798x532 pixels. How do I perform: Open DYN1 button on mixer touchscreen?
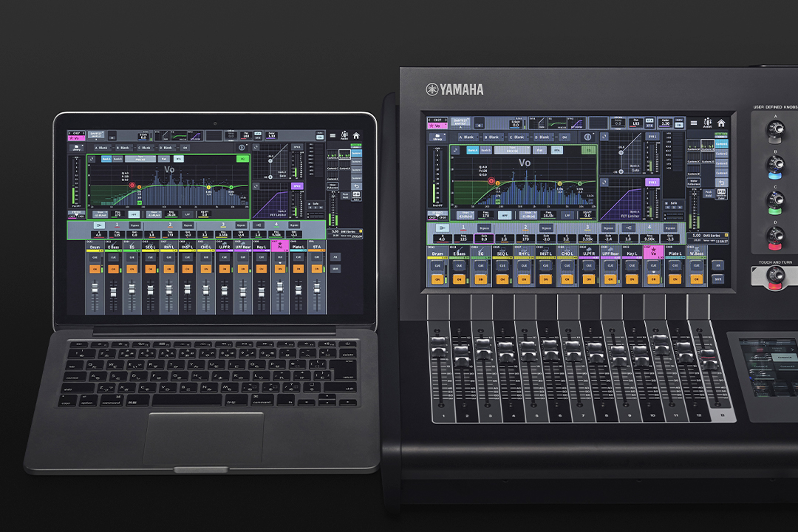point(652,137)
